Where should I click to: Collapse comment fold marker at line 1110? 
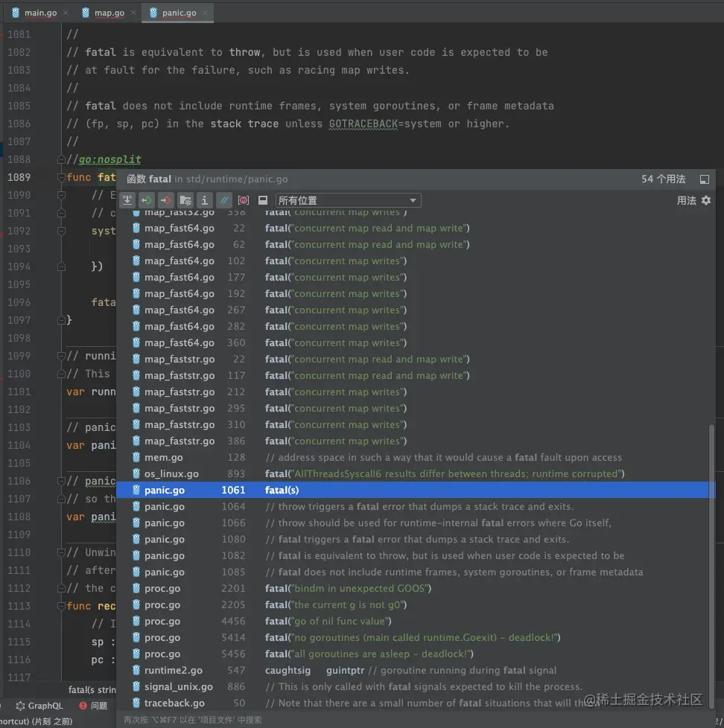[61, 552]
